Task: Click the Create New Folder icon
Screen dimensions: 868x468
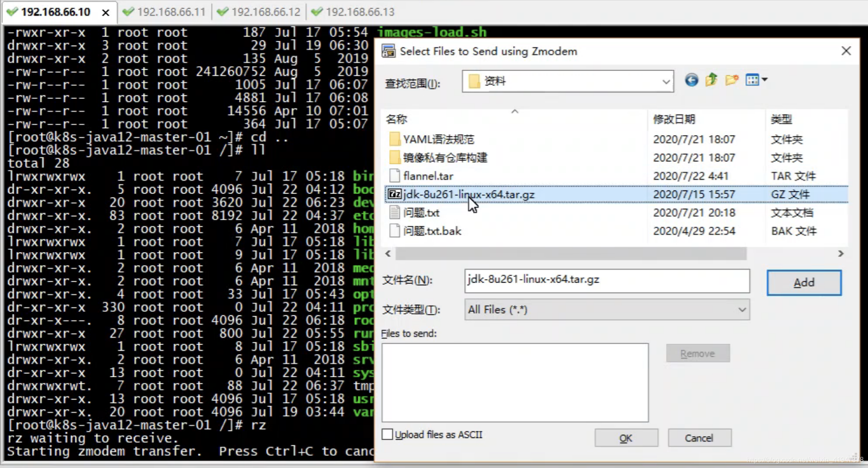Action: point(732,80)
